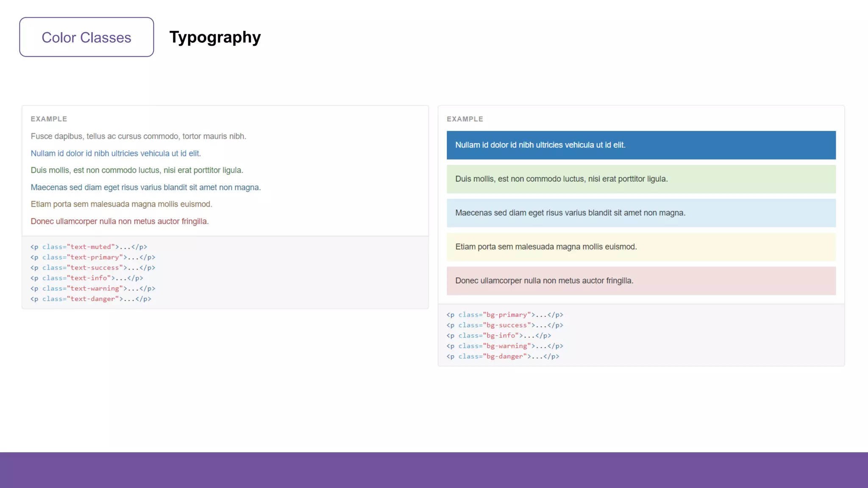
Task: Click the Maecenas sed diam text-info line
Action: tap(145, 187)
